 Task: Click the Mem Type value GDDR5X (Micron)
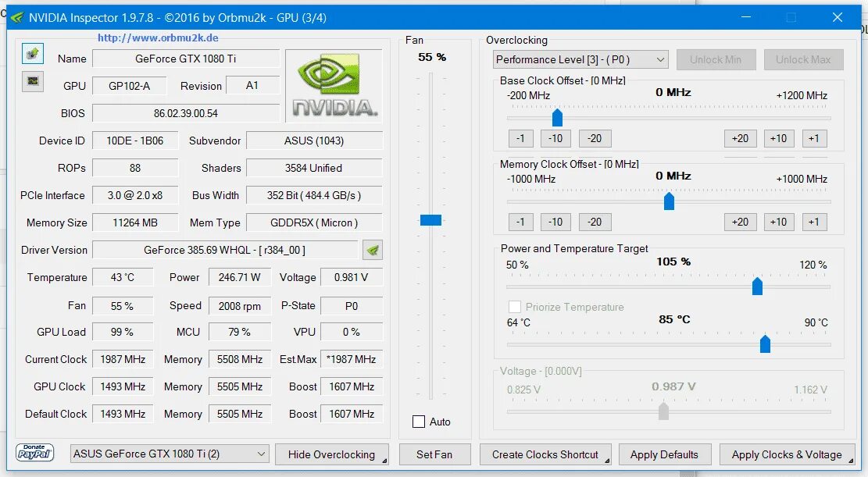coord(314,223)
